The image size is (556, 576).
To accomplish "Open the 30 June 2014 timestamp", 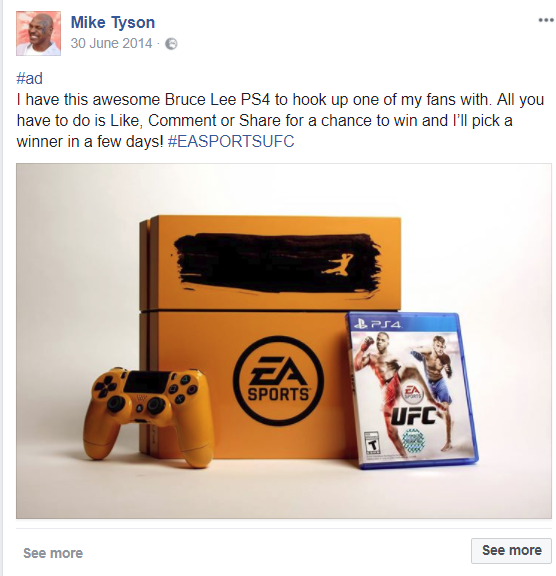I will [111, 43].
